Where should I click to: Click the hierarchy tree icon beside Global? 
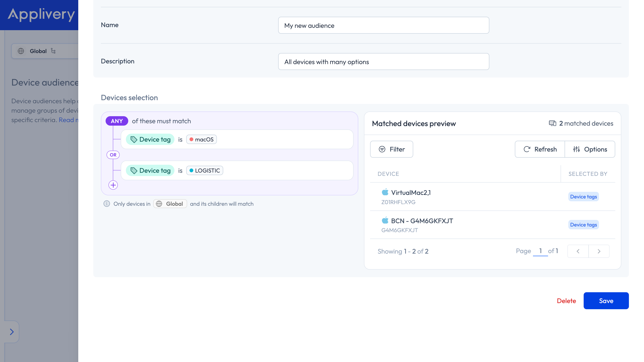click(53, 51)
